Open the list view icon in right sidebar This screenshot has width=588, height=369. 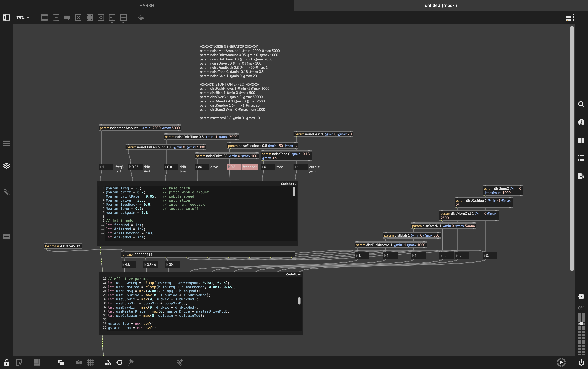coord(581,158)
